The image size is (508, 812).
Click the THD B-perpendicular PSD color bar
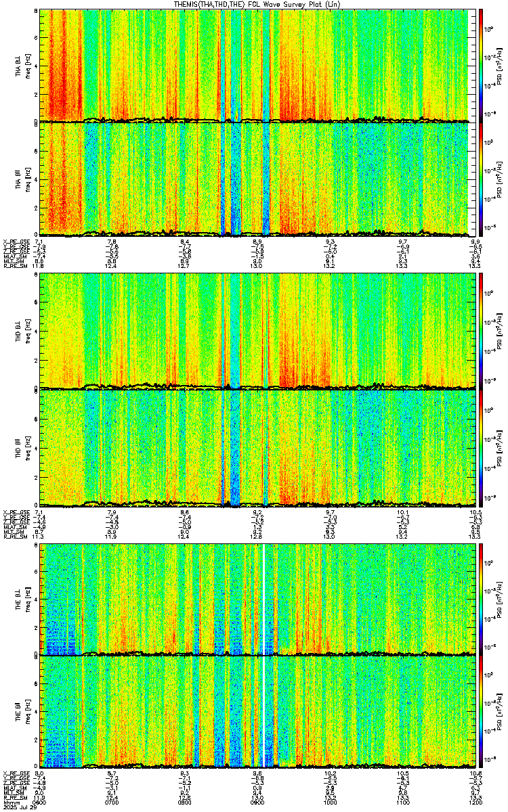pos(482,332)
